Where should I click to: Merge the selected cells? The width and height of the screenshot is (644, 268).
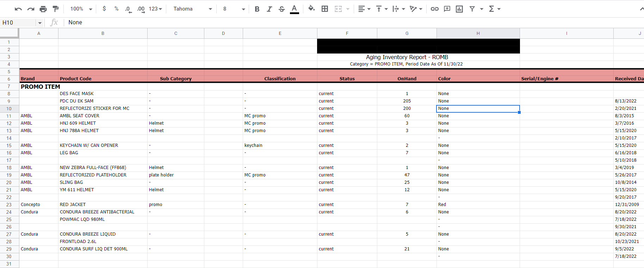click(338, 9)
